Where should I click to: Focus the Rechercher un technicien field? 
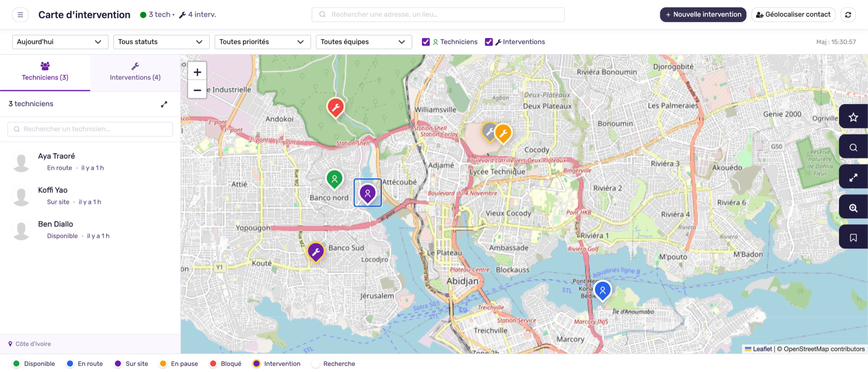[x=90, y=129]
